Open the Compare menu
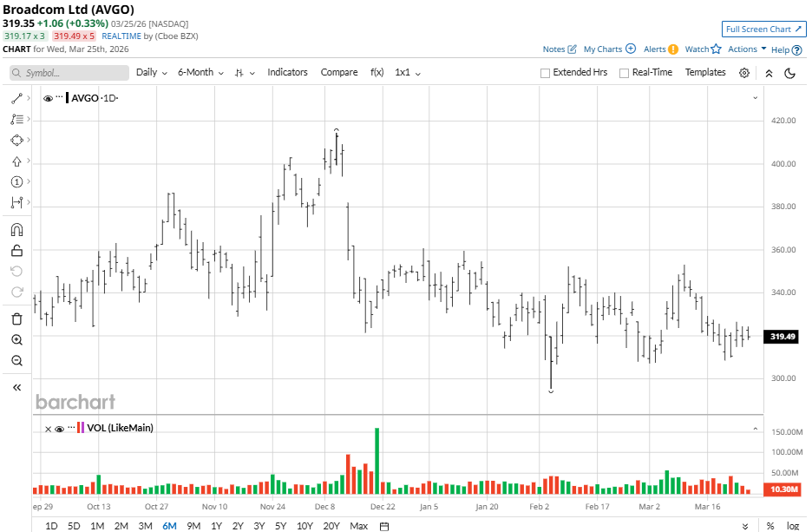Screen dimensions: 812x532 (x=339, y=73)
